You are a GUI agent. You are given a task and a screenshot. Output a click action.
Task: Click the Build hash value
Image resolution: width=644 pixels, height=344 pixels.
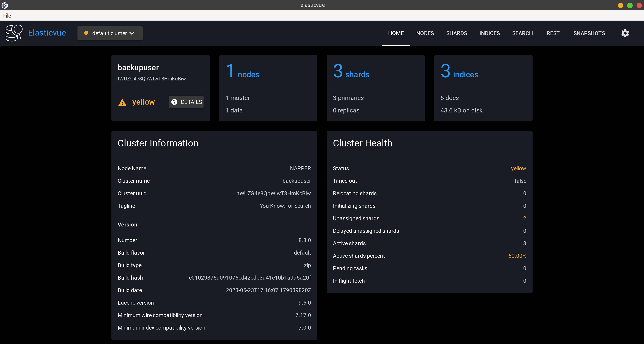click(x=250, y=278)
